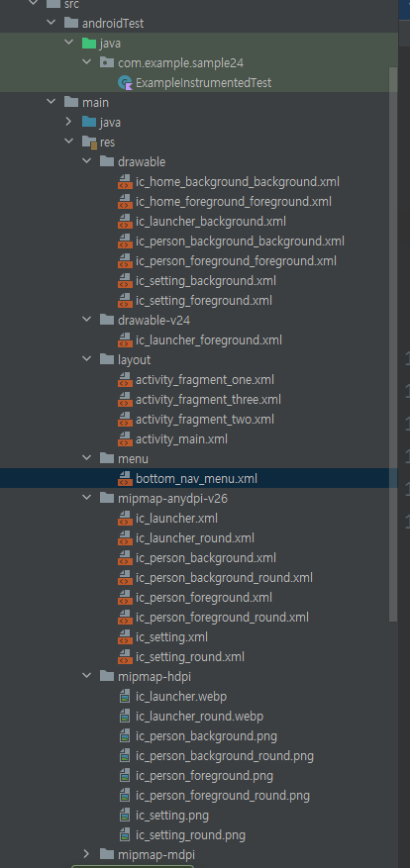Click ic_setting_round.xml file icon
410x868 pixels.
125,657
